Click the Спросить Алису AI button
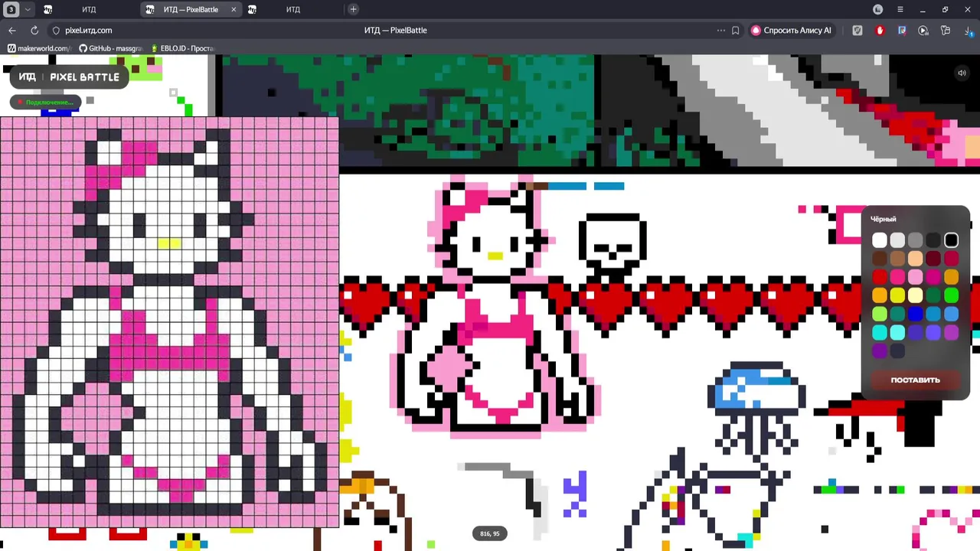The height and width of the screenshot is (551, 980). (x=791, y=31)
